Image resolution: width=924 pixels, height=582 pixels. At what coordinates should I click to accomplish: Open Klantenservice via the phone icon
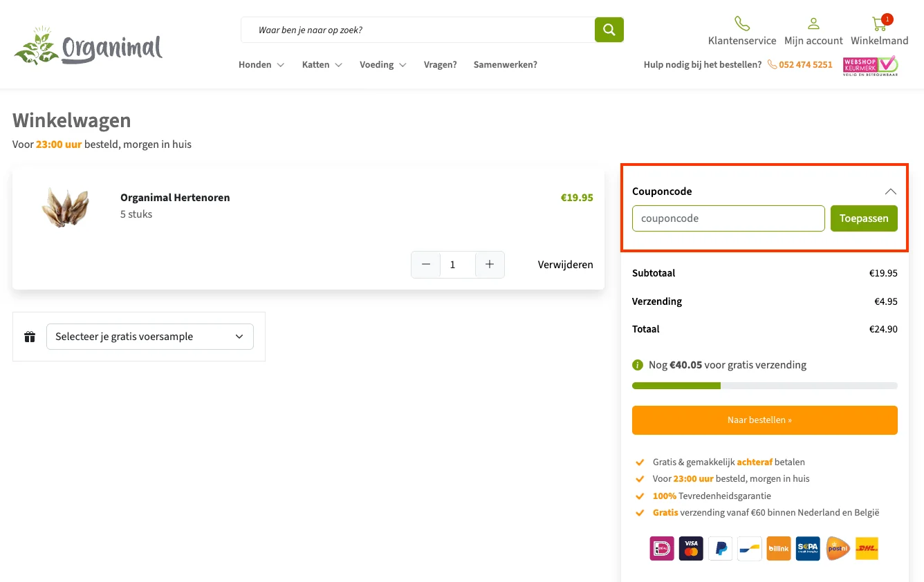click(x=741, y=24)
